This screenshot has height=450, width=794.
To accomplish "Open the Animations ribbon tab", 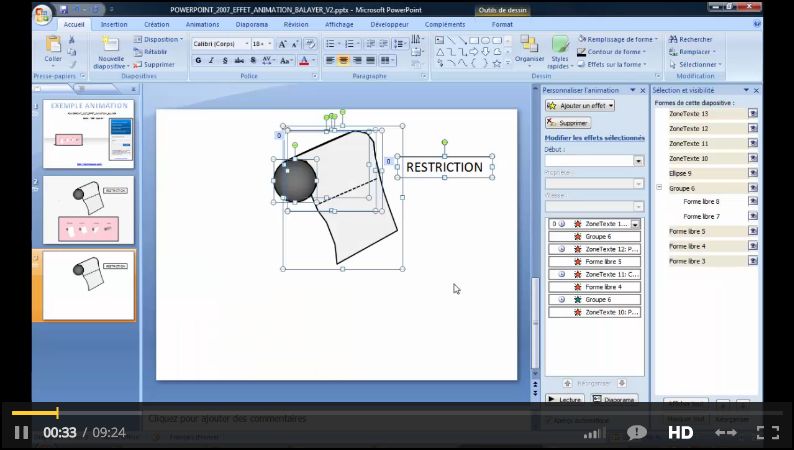I will [x=202, y=24].
